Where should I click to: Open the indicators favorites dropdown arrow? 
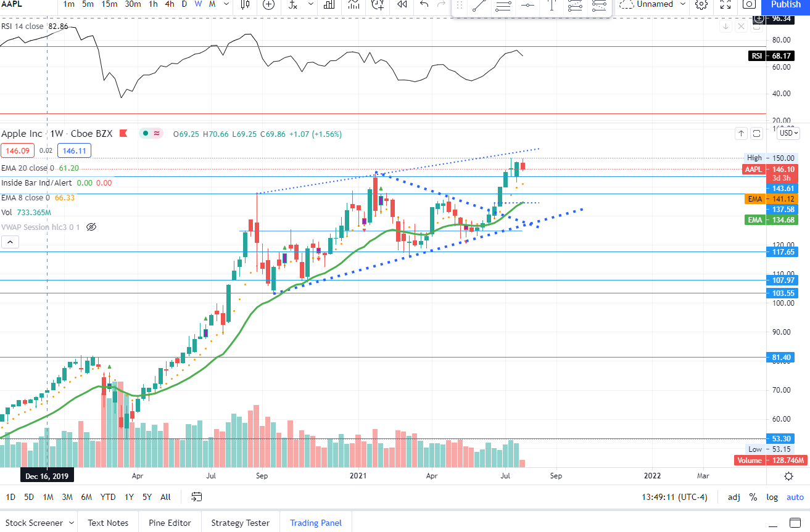pos(310,4)
